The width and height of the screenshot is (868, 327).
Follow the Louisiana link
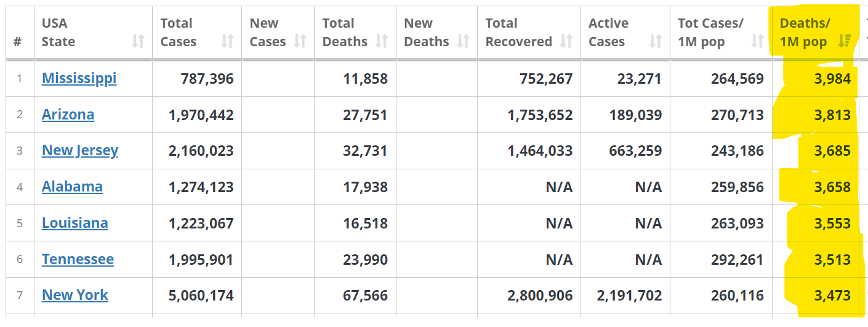point(74,223)
